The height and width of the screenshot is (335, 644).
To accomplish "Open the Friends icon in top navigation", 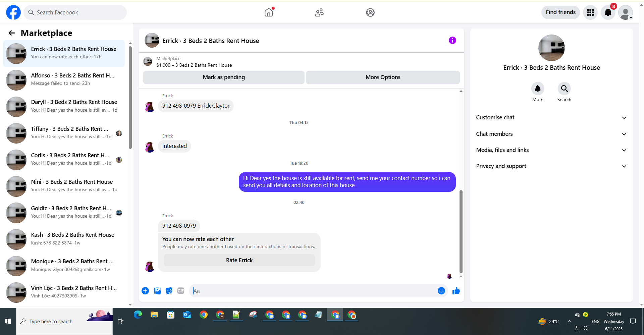I will point(319,12).
